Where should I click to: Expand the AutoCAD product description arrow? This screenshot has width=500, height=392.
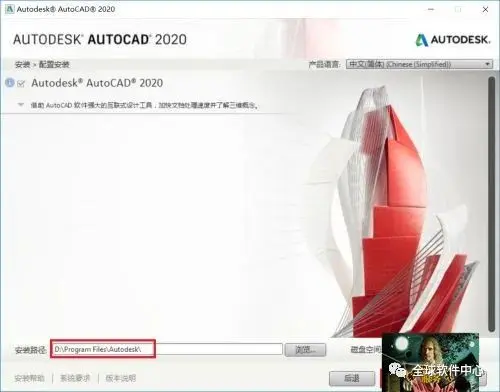21,105
